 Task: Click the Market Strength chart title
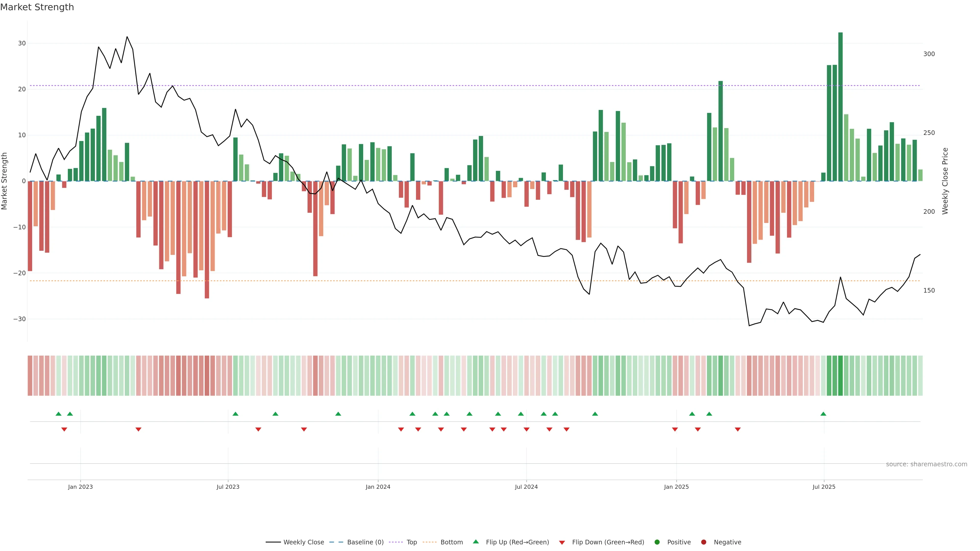click(37, 7)
